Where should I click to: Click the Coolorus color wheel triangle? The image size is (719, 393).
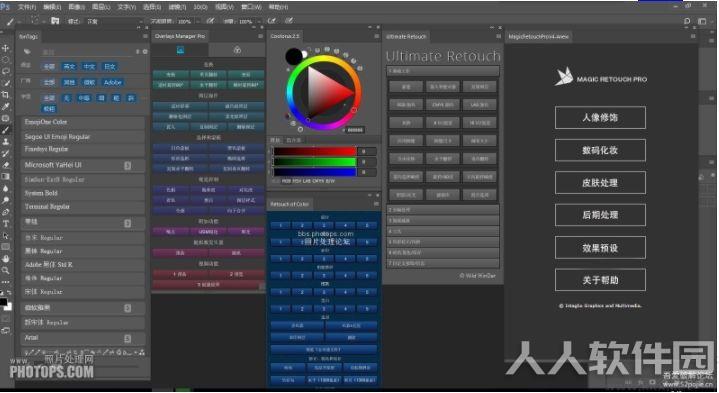pos(326,93)
